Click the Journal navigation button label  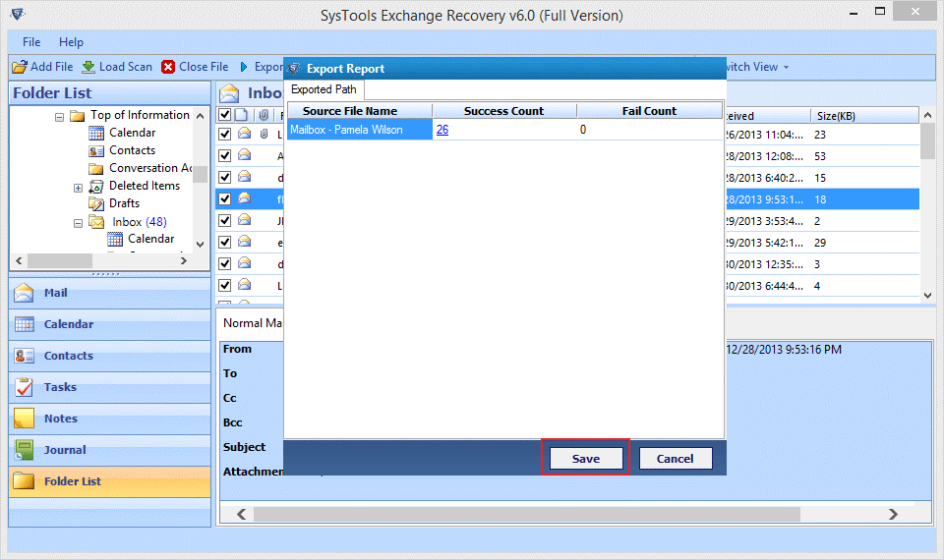65,450
